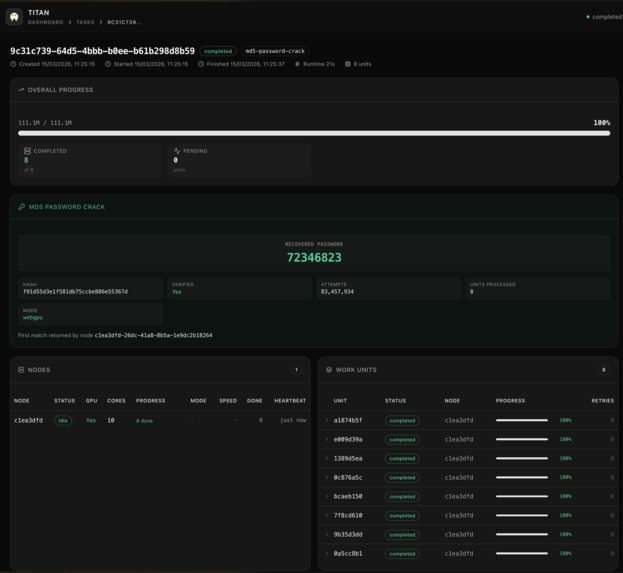Expand work unit a1874b5f

point(327,420)
